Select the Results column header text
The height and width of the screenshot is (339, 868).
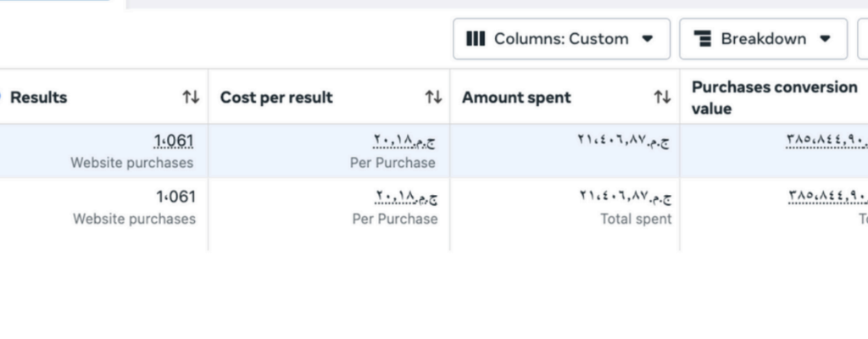tap(38, 97)
